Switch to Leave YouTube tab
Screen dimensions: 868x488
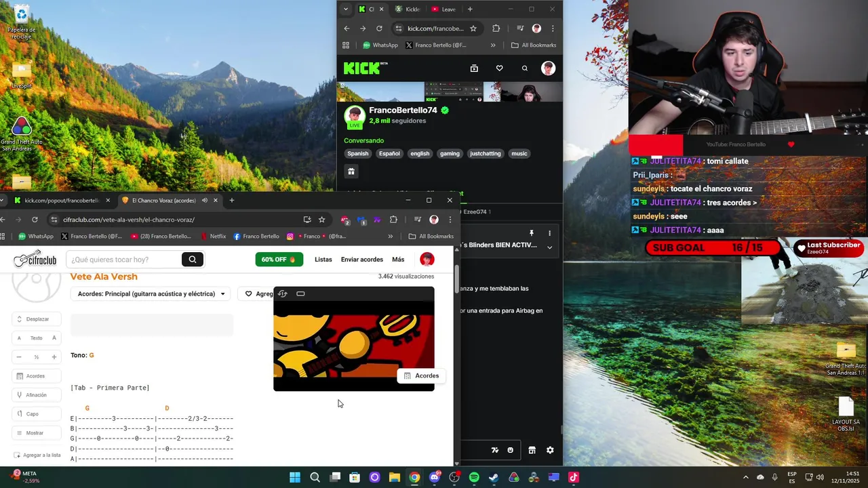click(x=443, y=9)
